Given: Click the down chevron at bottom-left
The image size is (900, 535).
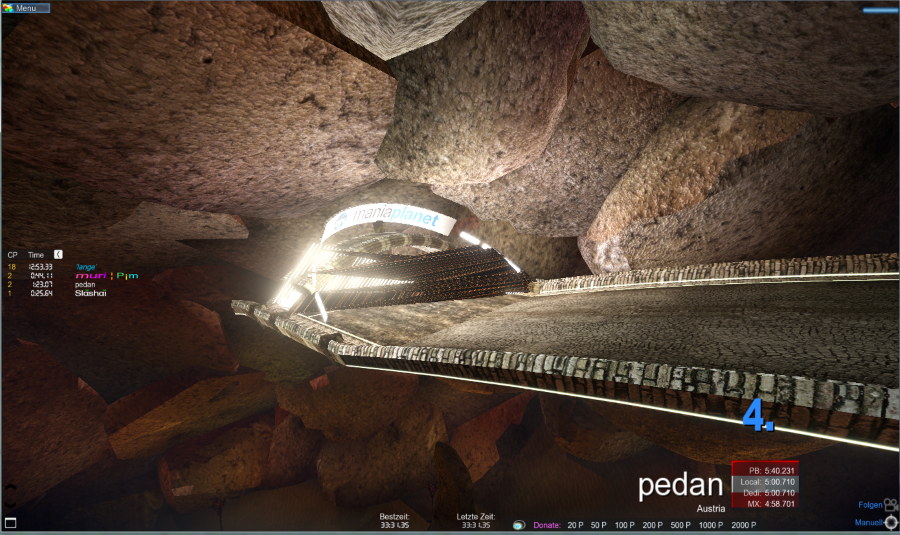Looking at the screenshot, I should (x=10, y=504).
